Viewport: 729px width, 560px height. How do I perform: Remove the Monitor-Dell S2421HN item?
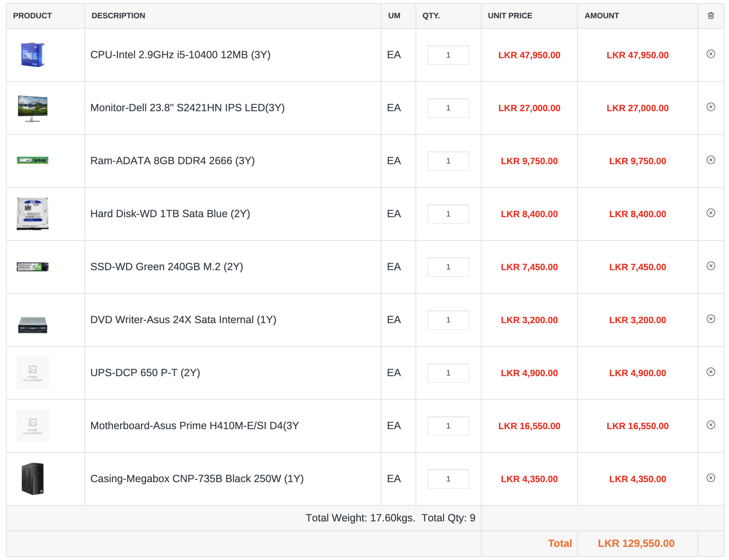point(711,107)
